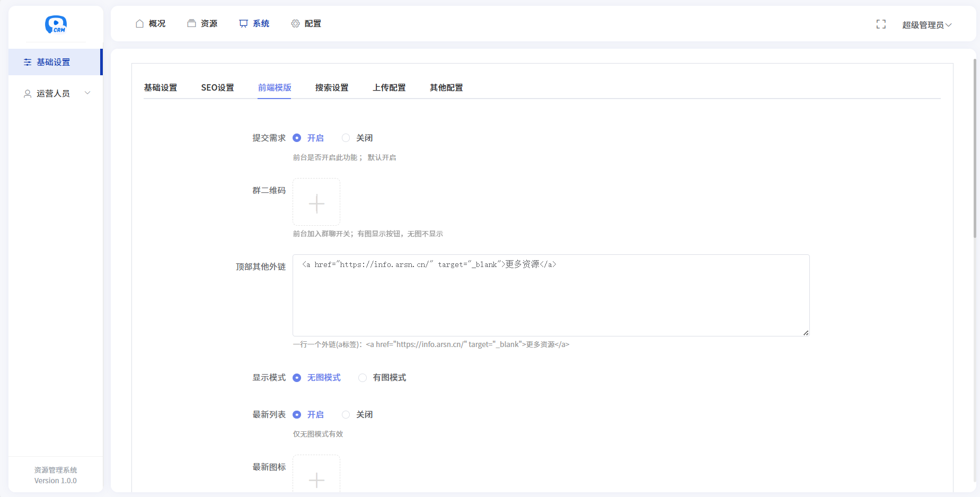Click the '顶部其他外链' field label
Screen dimensions: 980x497
(x=261, y=267)
